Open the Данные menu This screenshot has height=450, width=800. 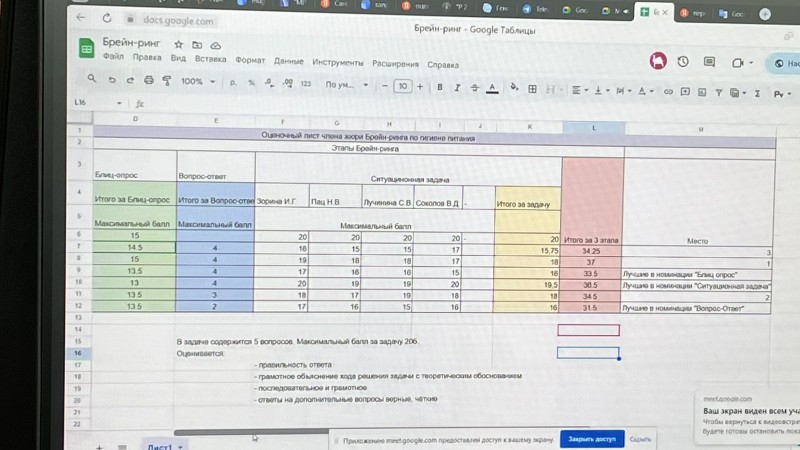click(x=288, y=60)
